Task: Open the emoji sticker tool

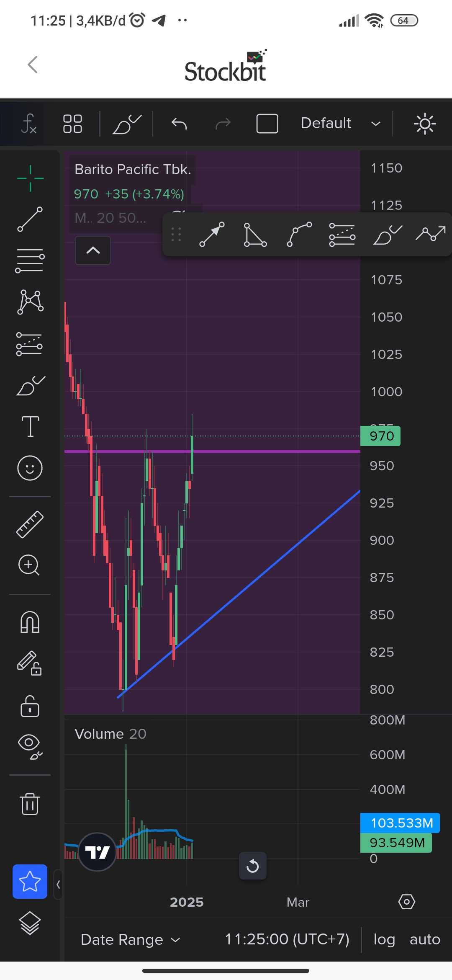Action: coord(30,468)
